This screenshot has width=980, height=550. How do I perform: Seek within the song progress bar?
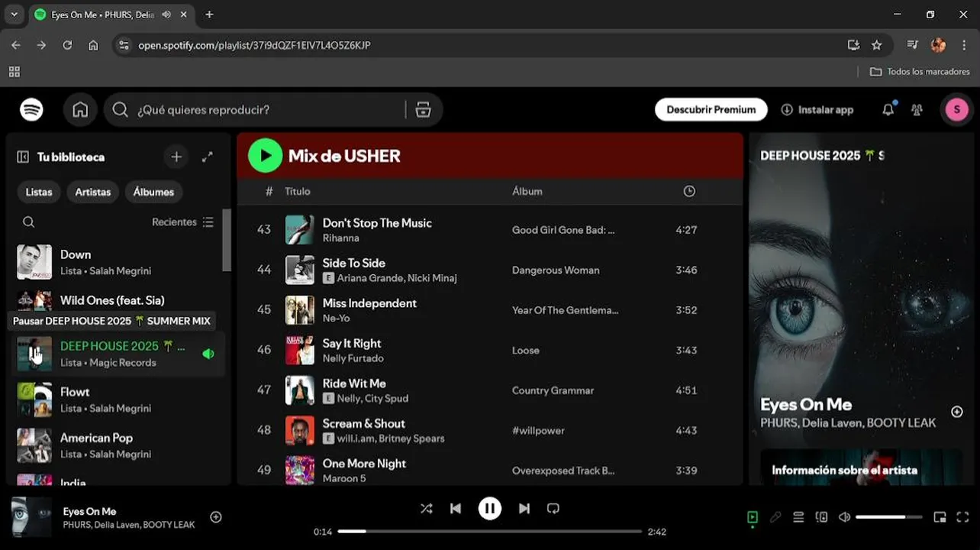(489, 532)
